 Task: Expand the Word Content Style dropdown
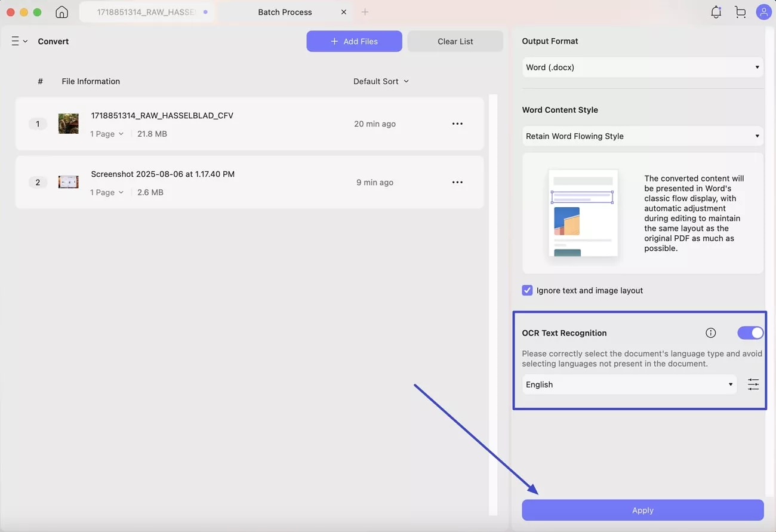tap(642, 136)
